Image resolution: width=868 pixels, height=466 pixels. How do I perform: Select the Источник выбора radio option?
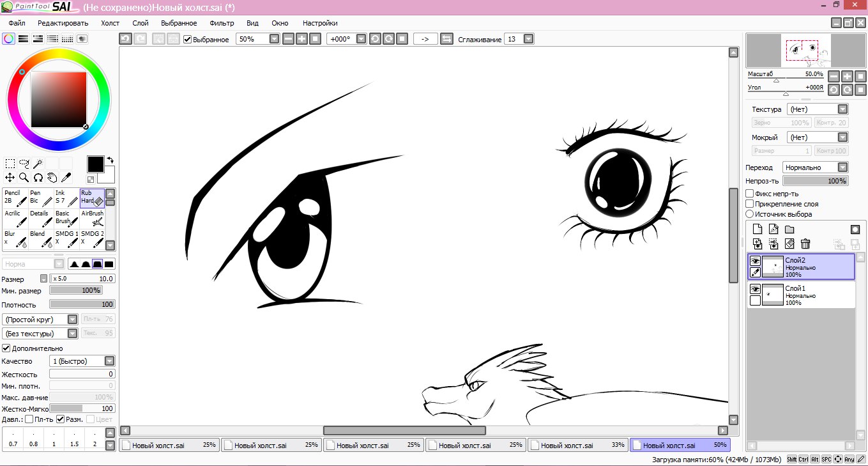750,214
